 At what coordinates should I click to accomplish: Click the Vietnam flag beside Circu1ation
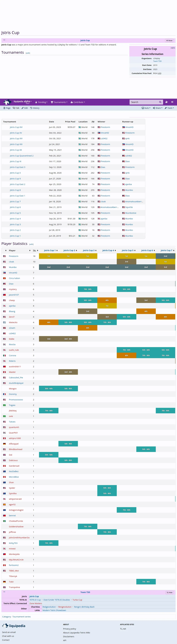(x=4, y=278)
